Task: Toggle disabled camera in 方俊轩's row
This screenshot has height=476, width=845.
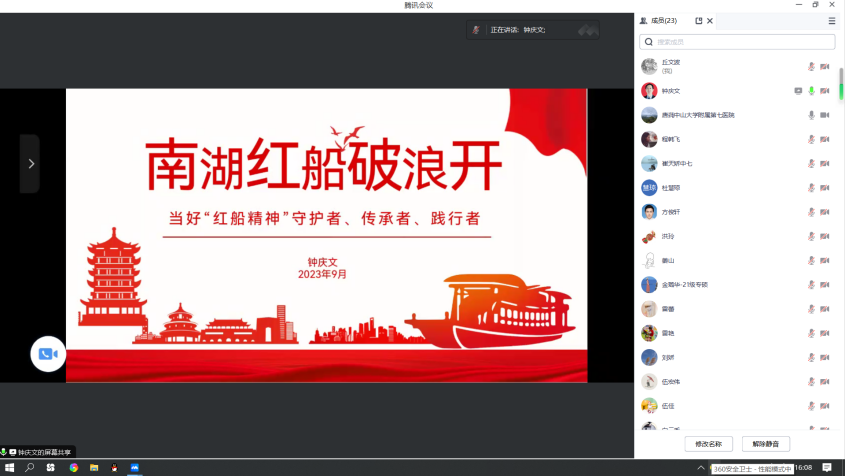Action: 825,212
